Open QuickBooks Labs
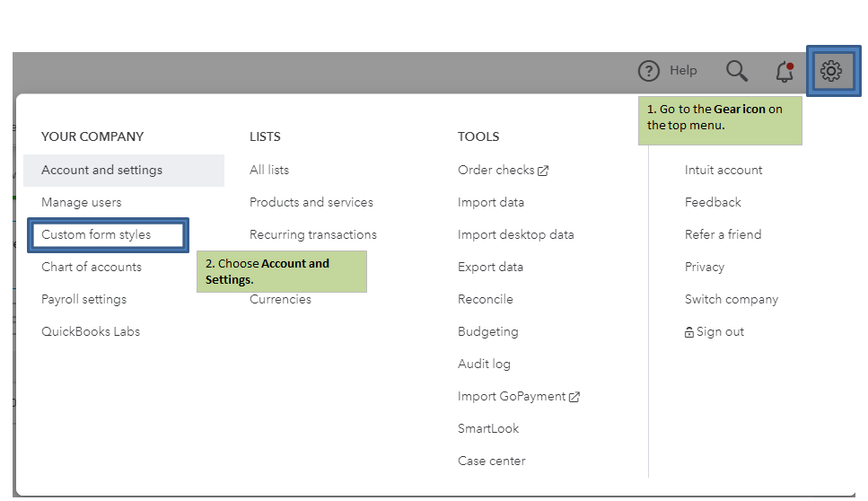 coord(91,331)
